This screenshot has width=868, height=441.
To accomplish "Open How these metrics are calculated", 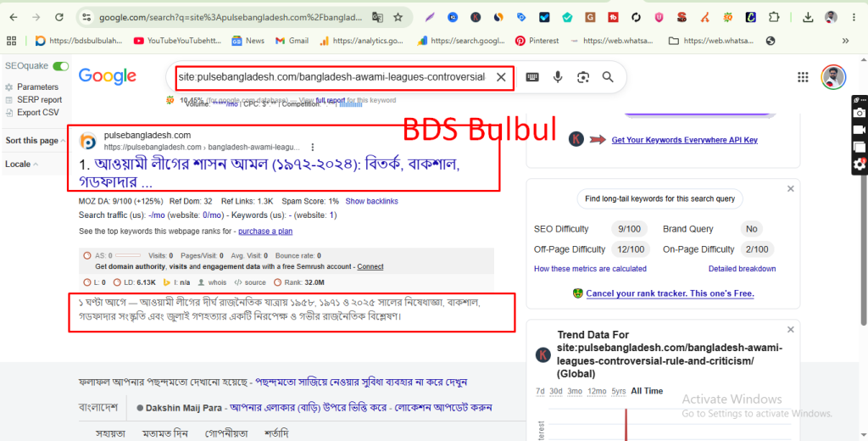I will coord(590,269).
